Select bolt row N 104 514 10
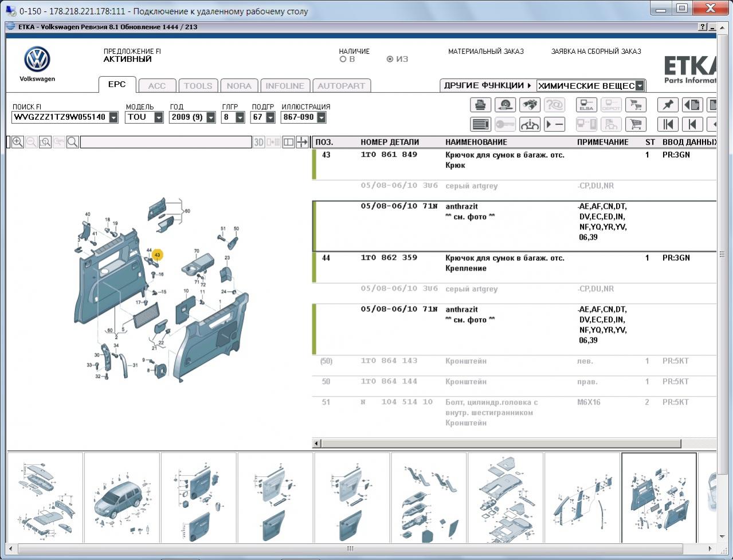This screenshot has width=733, height=560. (514, 413)
